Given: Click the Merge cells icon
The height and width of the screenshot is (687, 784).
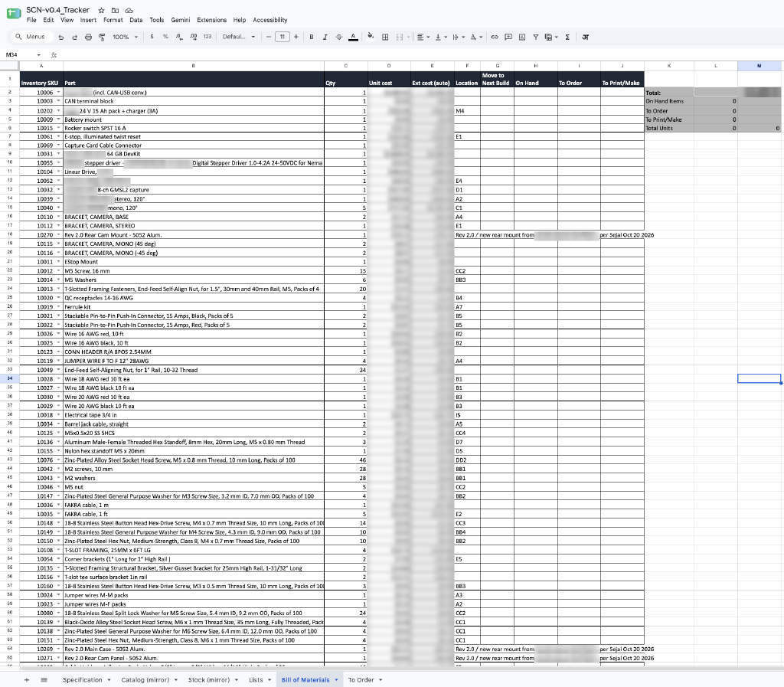Looking at the screenshot, I should (400, 37).
